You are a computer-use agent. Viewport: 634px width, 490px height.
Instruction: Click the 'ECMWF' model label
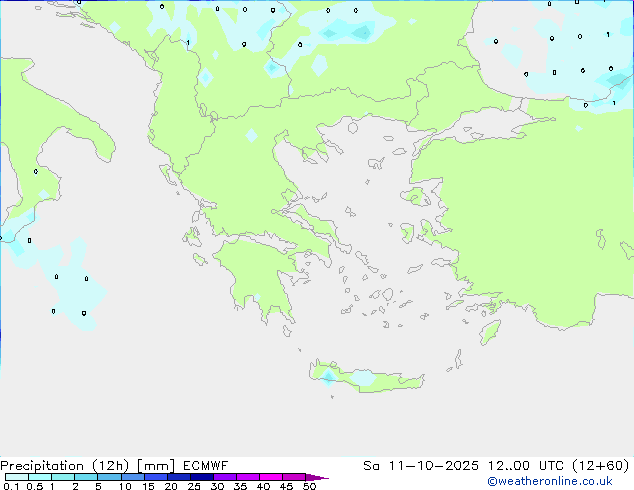(x=205, y=466)
